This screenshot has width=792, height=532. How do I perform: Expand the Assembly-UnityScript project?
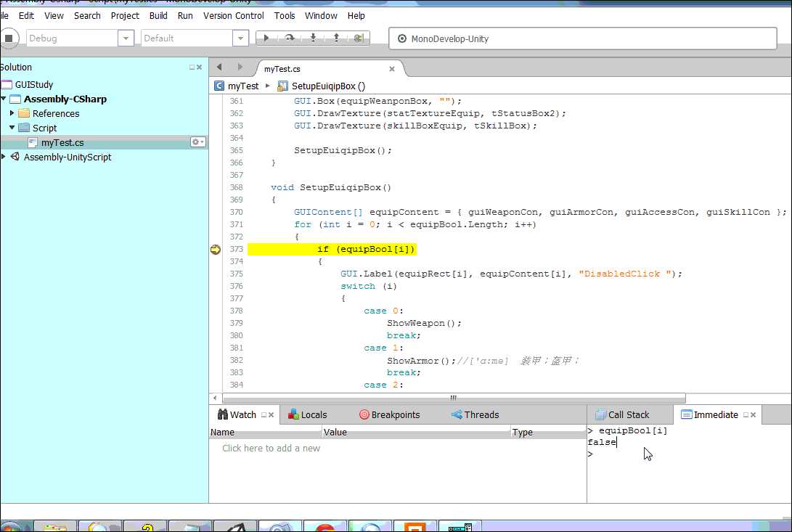[4, 157]
